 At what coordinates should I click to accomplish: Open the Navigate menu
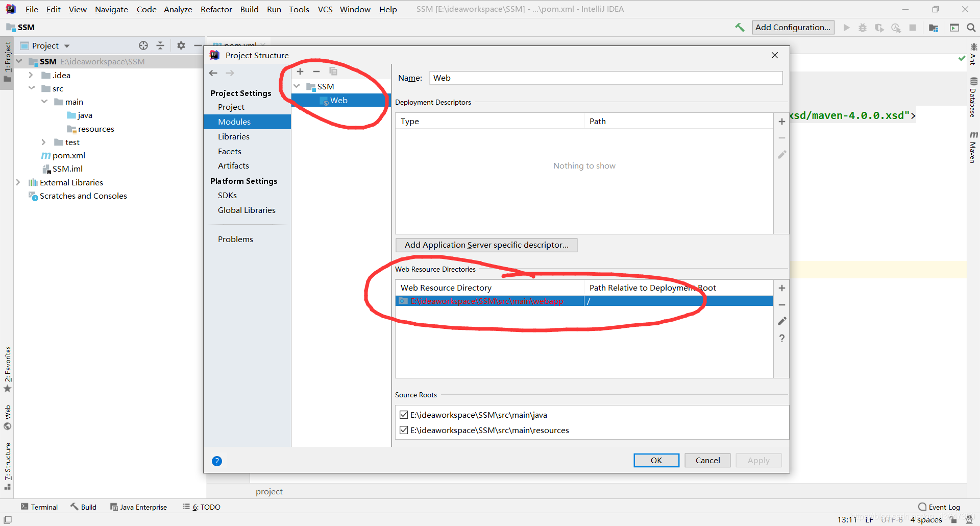(111, 9)
